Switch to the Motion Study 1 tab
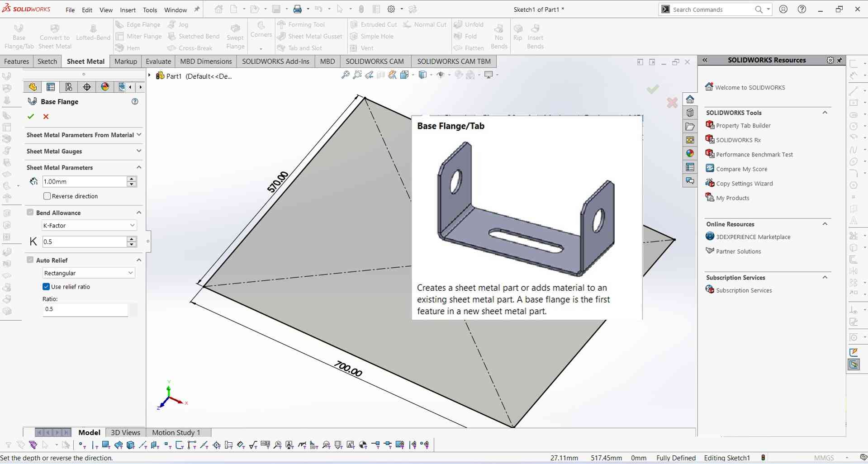868x464 pixels. [x=176, y=432]
